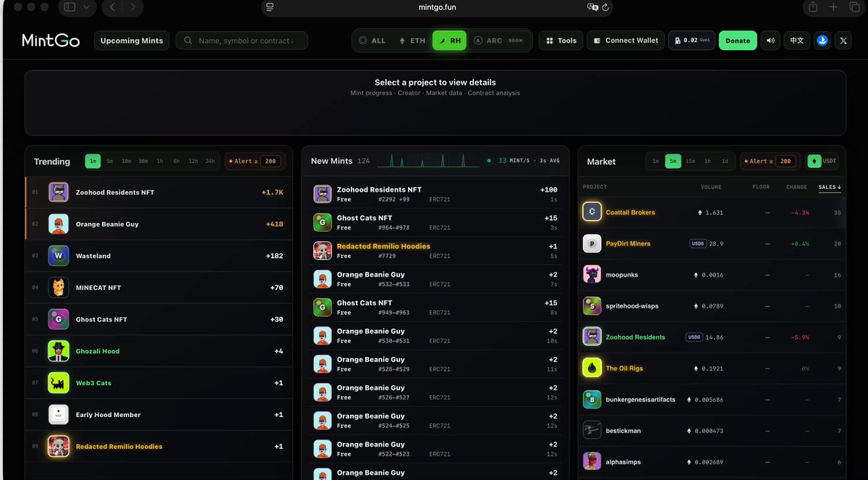Go forward with the browser forward arrow

[132, 7]
